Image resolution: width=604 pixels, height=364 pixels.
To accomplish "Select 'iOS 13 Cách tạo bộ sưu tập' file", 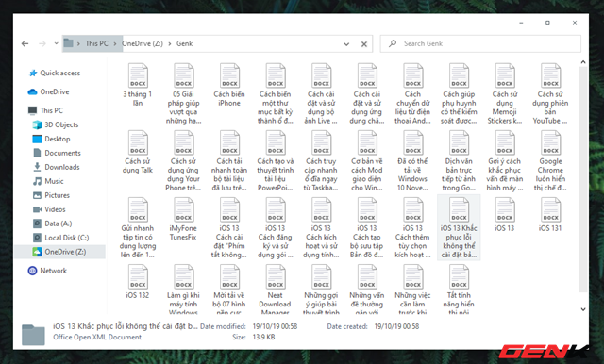I will pyautogui.click(x=367, y=228).
